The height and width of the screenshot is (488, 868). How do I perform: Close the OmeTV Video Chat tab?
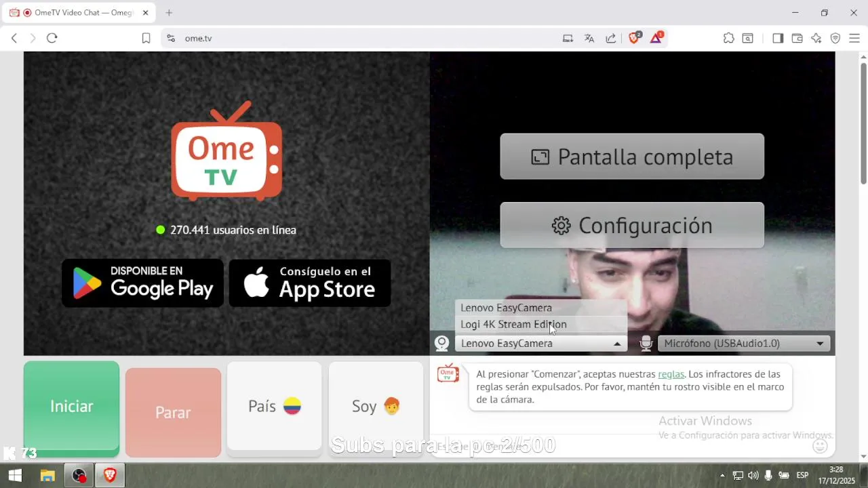(x=145, y=13)
